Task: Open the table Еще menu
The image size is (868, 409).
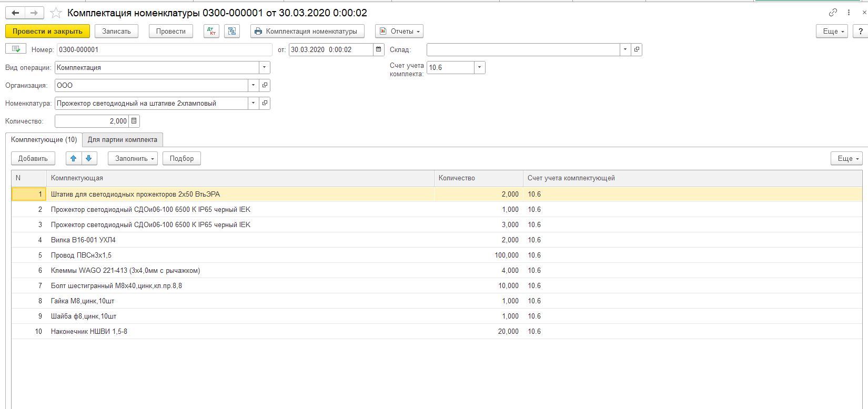Action: pyautogui.click(x=846, y=158)
